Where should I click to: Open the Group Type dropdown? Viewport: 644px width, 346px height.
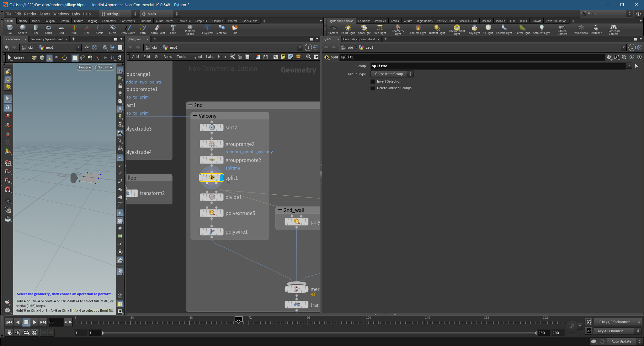(392, 74)
